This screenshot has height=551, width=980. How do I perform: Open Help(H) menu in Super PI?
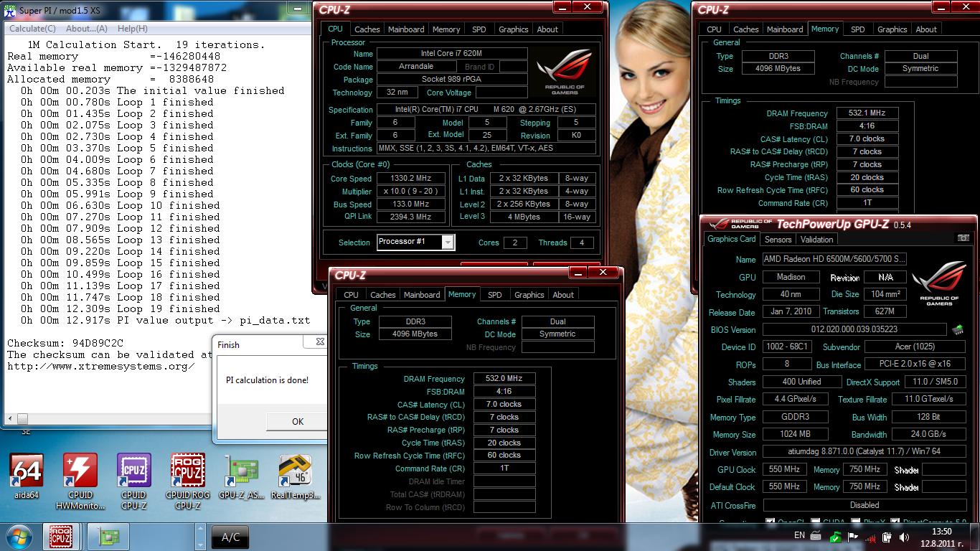[x=133, y=29]
